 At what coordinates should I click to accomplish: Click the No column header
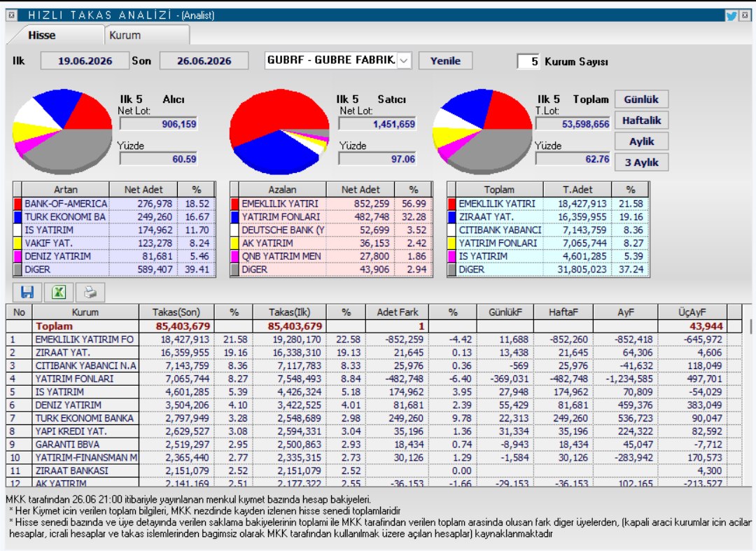click(19, 312)
